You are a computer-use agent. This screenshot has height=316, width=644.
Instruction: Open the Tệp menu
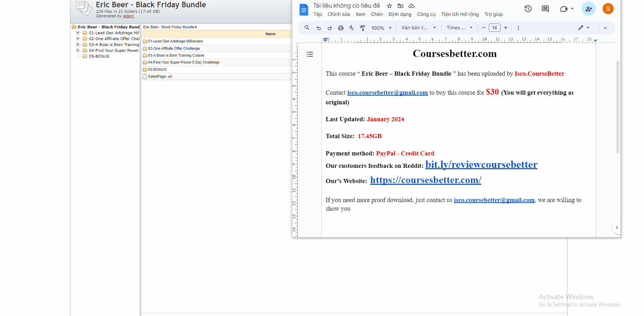click(x=318, y=14)
